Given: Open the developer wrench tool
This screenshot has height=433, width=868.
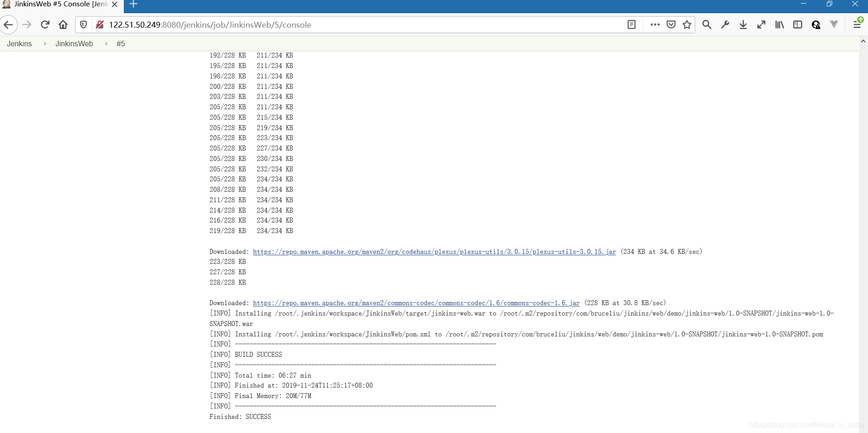Looking at the screenshot, I should 725,24.
